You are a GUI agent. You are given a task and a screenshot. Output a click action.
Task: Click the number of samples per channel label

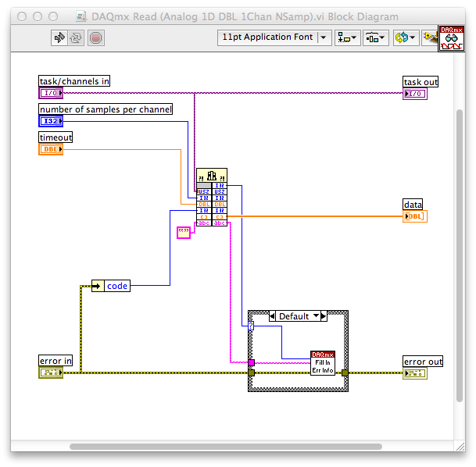[106, 109]
